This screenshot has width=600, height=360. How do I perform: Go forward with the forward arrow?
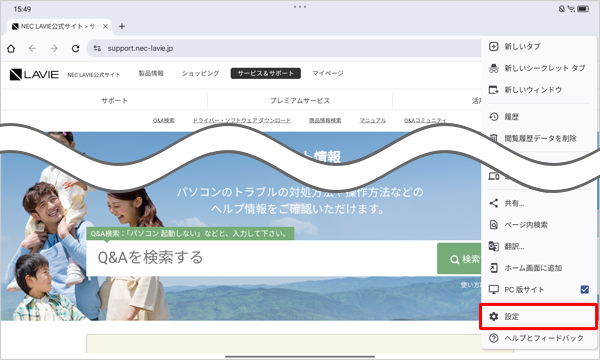pos(54,49)
